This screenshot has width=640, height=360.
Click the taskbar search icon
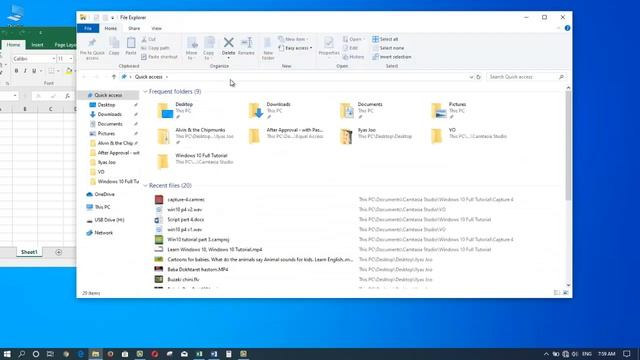tap(22, 354)
